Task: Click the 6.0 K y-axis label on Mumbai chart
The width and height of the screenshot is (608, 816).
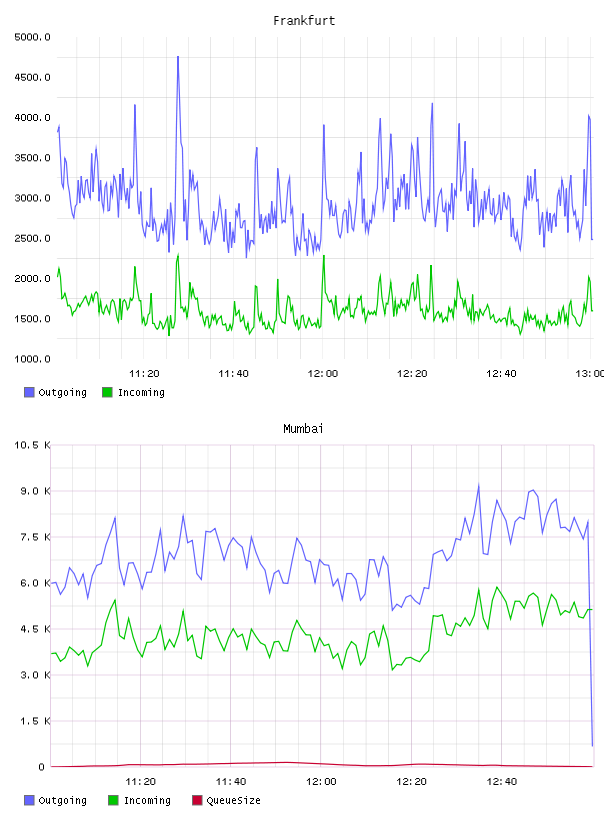Action: [35, 583]
